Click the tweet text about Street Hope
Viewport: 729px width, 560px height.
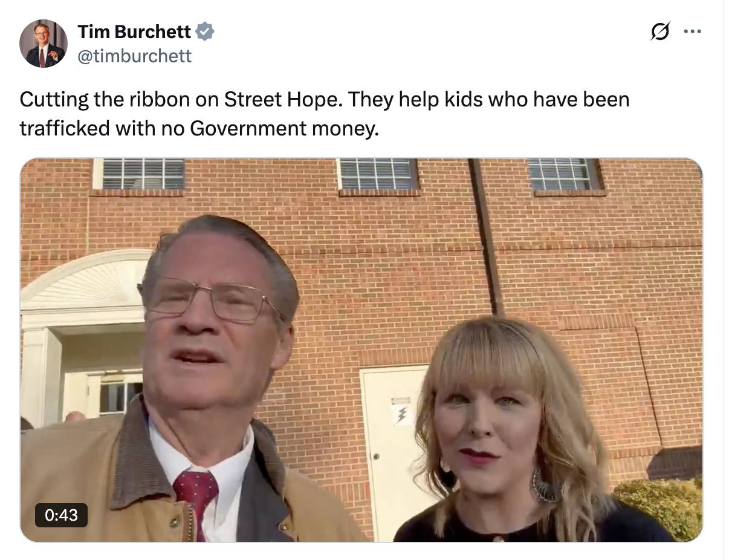click(325, 113)
